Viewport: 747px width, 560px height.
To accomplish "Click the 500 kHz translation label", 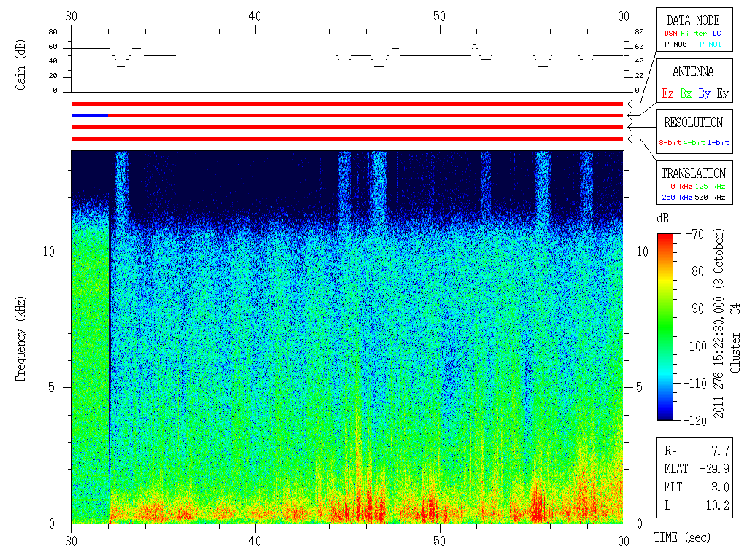I will point(710,197).
